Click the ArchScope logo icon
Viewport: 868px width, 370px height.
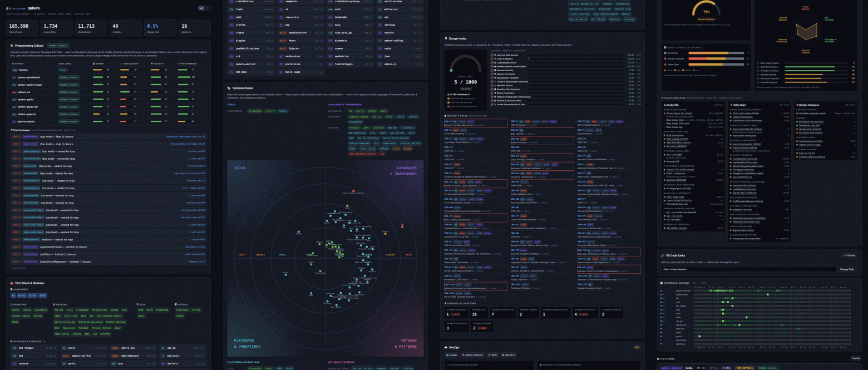click(8, 8)
